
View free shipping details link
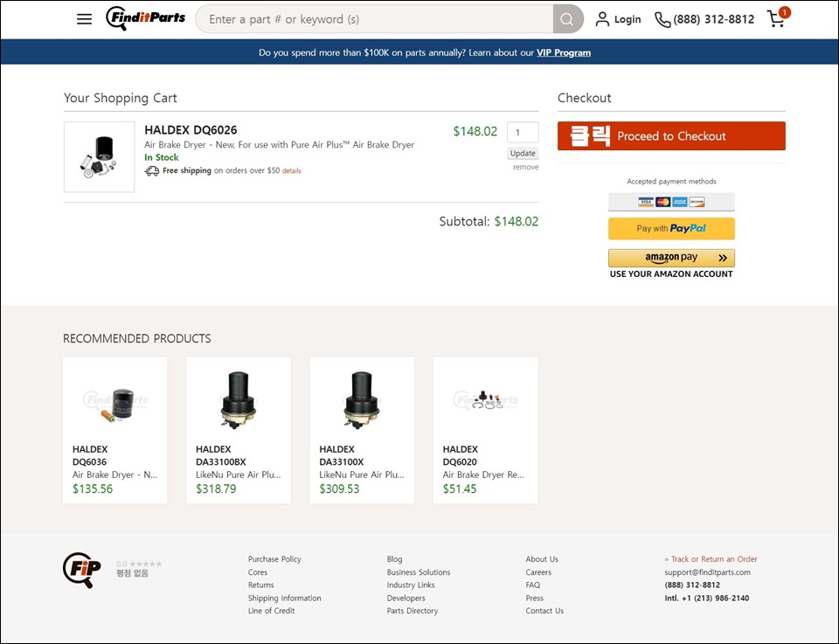pyautogui.click(x=292, y=171)
